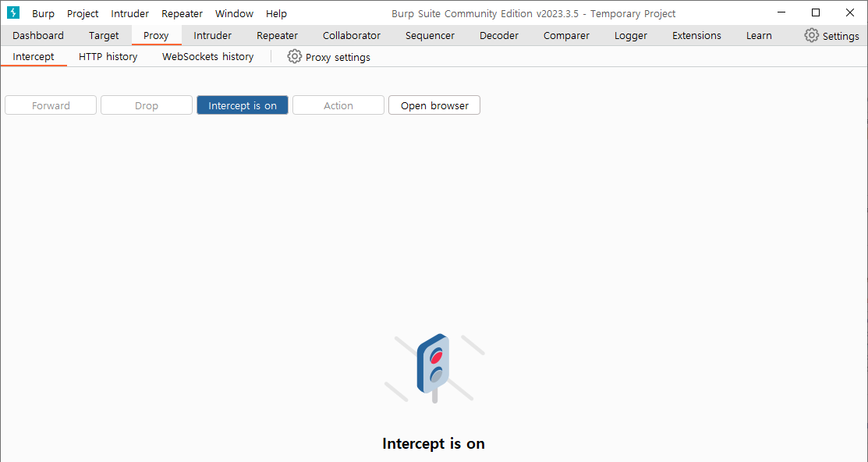
Task: Switch to the Comparer tab
Action: (566, 35)
